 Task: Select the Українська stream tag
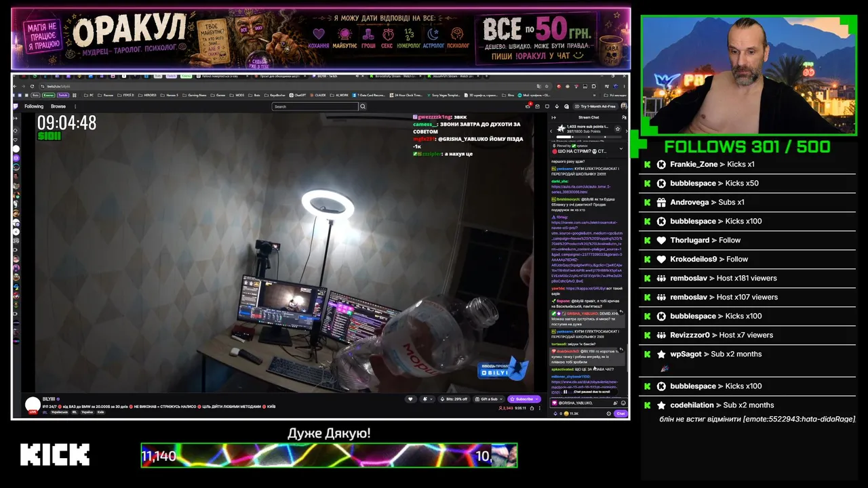(60, 411)
